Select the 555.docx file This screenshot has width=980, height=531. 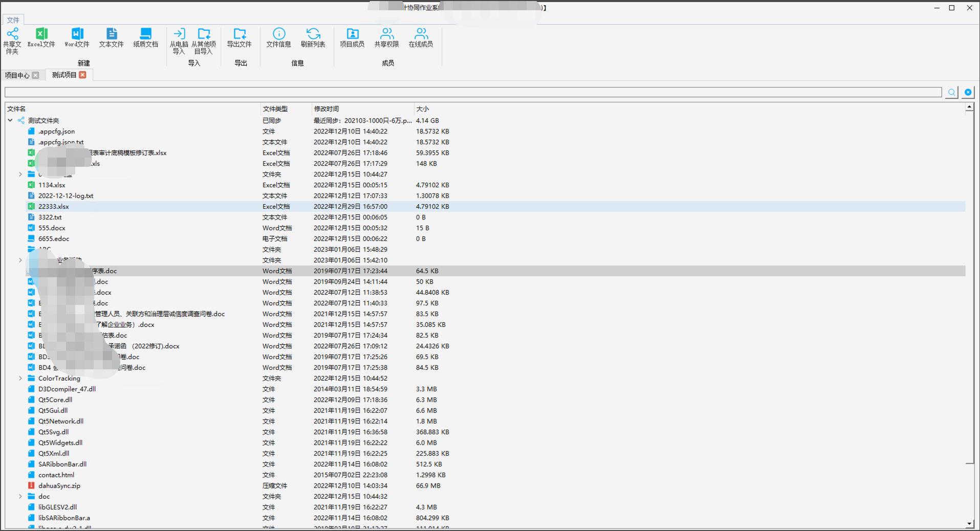pyautogui.click(x=52, y=228)
